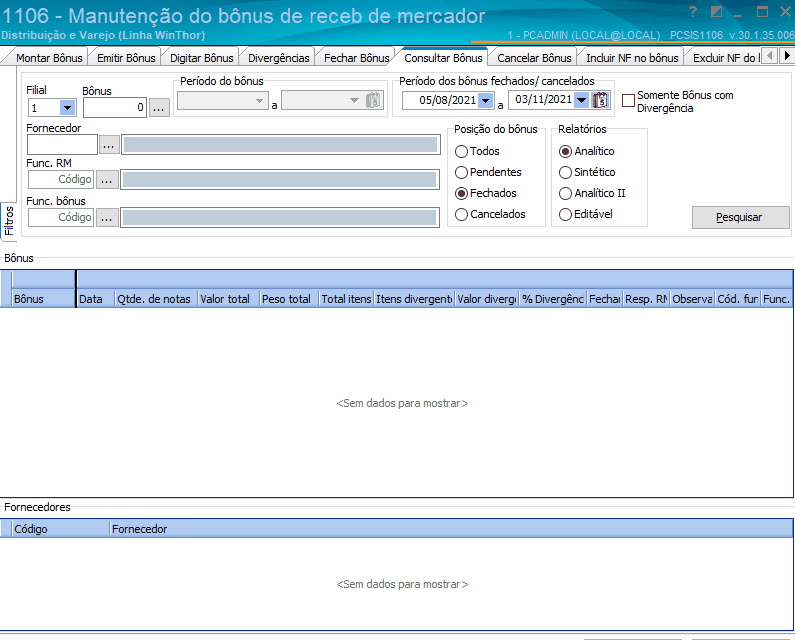Sort suppliers by Fornecedor column

pyautogui.click(x=451, y=529)
